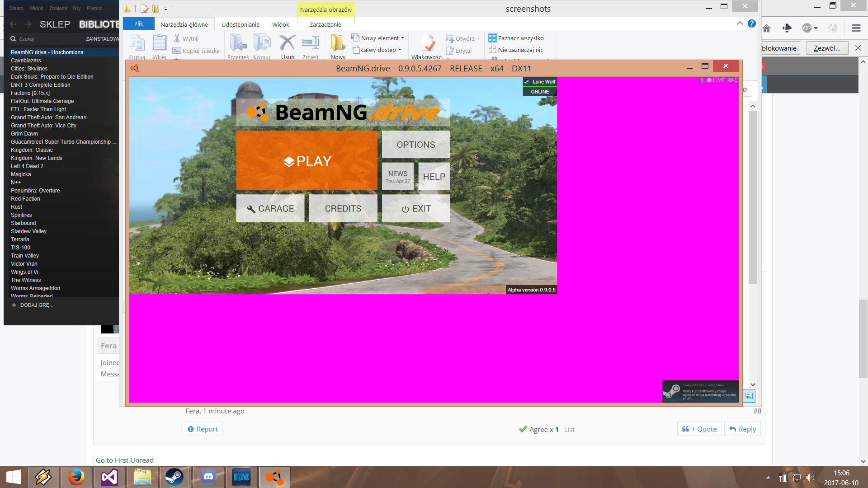The height and width of the screenshot is (488, 868).
Task: Collapse the Explorer ribbon chevron
Action: [x=740, y=23]
